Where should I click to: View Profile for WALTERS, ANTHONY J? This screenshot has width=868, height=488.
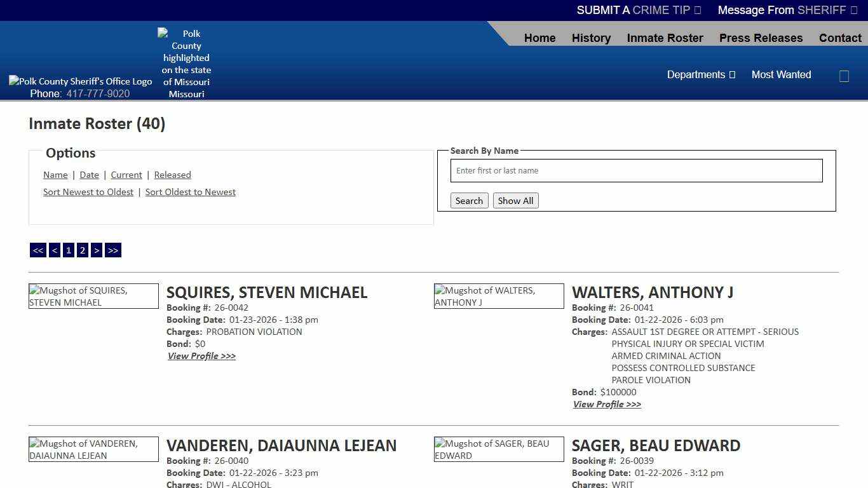(607, 404)
